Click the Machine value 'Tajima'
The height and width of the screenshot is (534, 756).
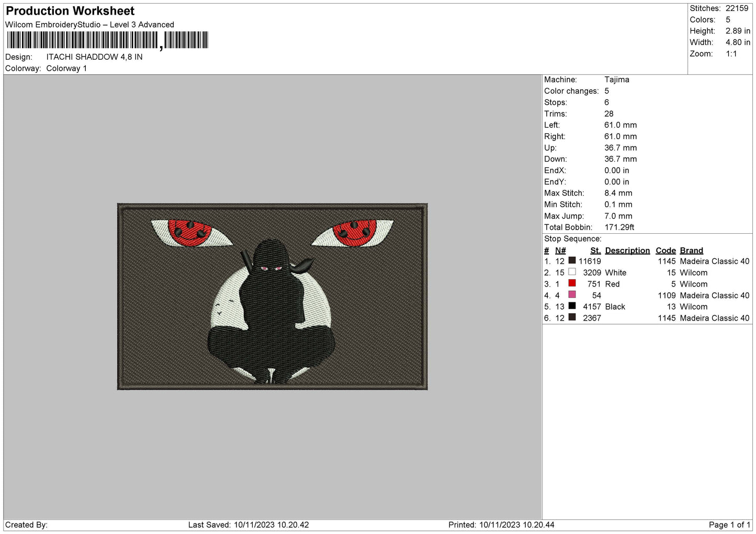(x=616, y=79)
